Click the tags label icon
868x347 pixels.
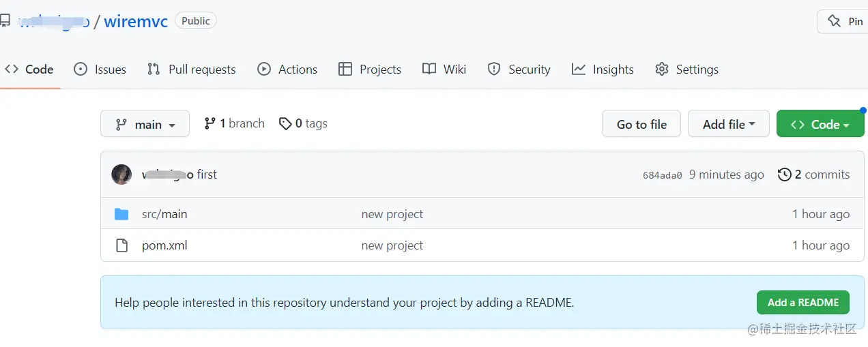[x=285, y=123]
